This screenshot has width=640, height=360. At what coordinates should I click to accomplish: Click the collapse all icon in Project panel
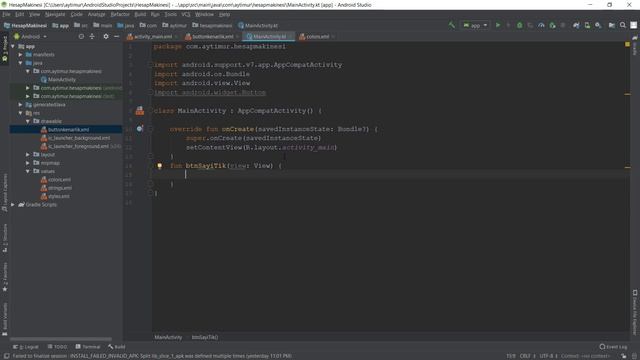click(x=92, y=37)
